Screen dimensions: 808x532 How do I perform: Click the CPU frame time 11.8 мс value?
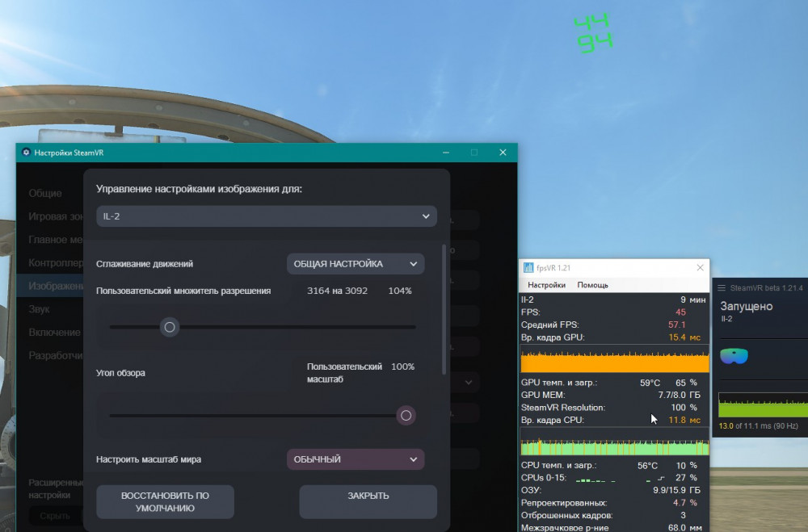coord(684,421)
